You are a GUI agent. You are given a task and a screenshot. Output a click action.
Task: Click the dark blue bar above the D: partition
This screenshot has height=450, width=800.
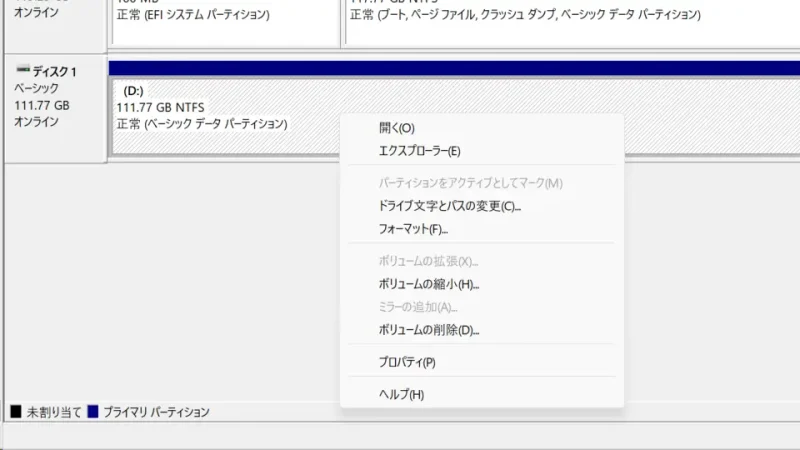coord(450,67)
